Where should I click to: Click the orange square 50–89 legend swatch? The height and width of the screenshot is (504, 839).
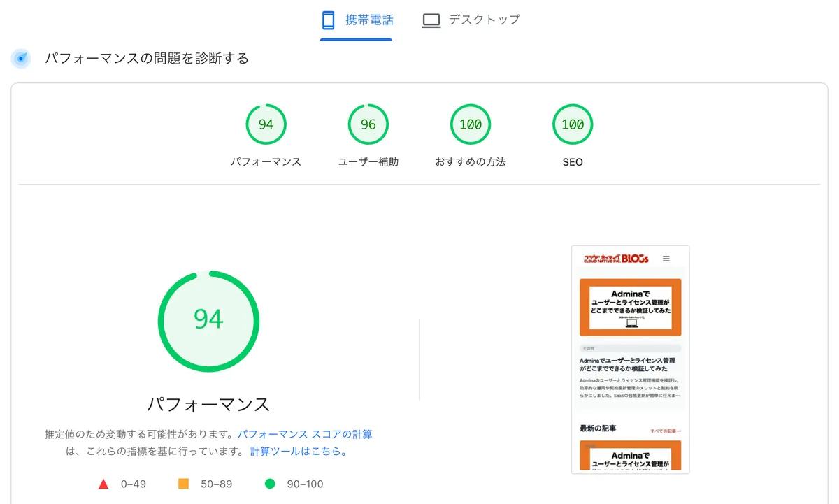(x=184, y=484)
